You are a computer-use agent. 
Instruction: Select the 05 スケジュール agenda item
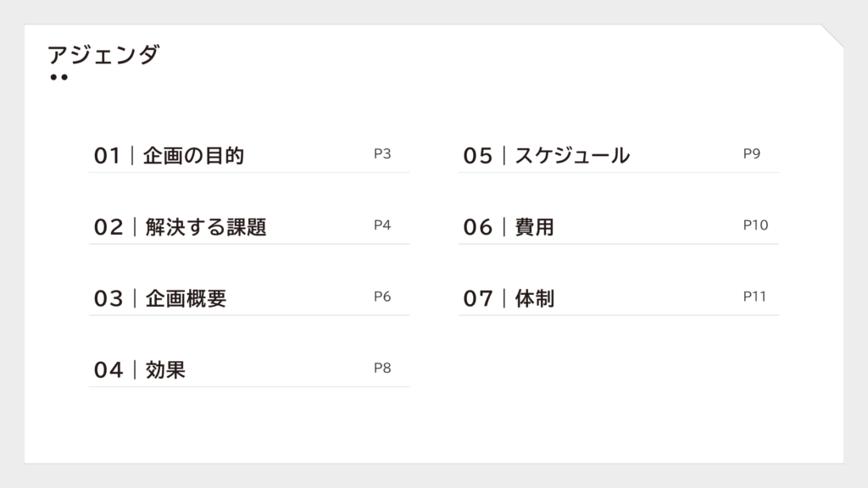click(619, 156)
